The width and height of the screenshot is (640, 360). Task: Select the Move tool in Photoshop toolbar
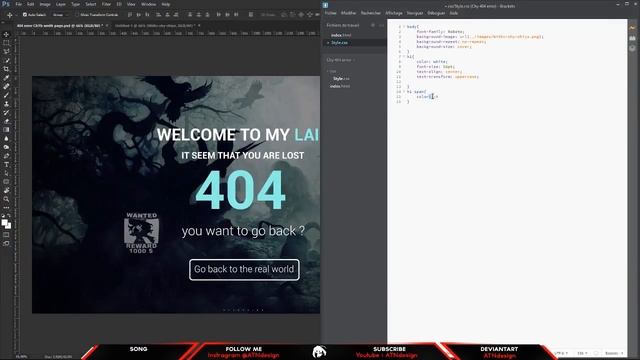[6, 34]
